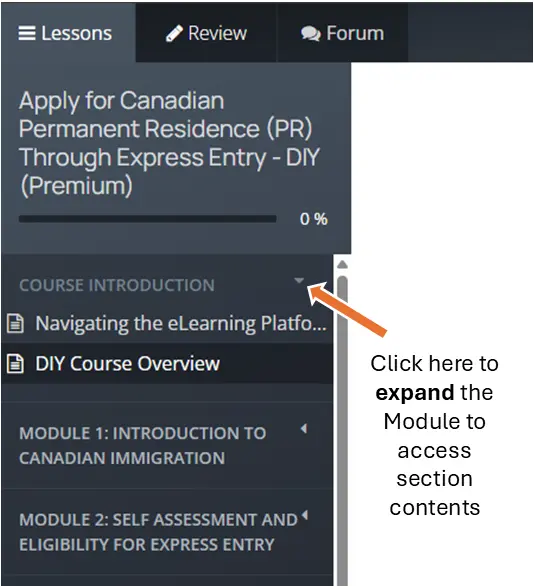Screen dimensions: 534x586
Task: Click the hamburger icon beside Lessons
Action: point(27,34)
